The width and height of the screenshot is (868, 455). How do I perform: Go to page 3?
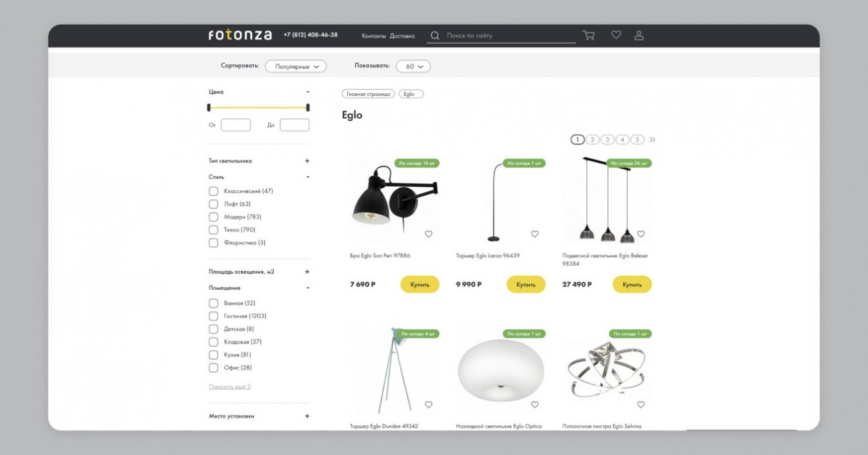[608, 139]
